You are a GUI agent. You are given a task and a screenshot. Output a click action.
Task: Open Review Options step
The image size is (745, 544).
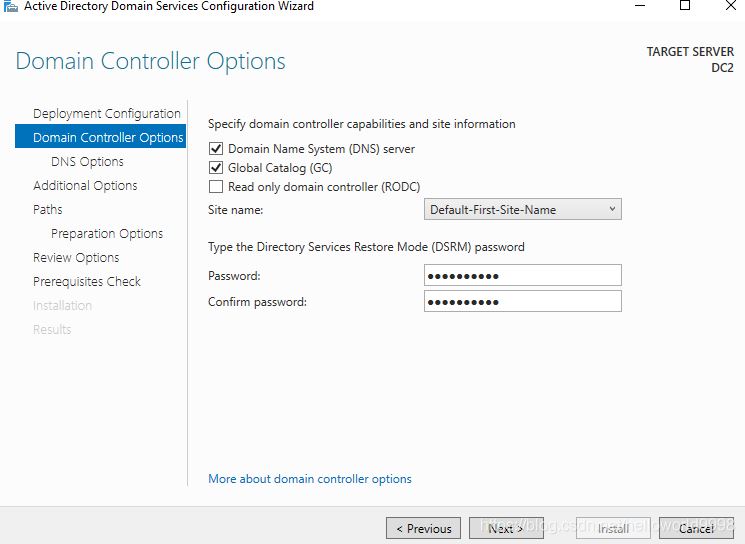point(76,258)
